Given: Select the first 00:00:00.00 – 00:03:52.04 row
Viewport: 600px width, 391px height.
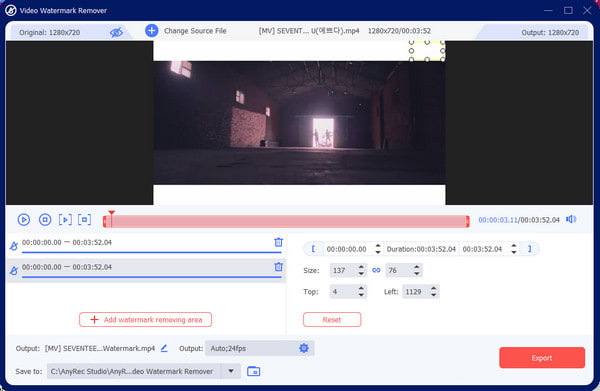Looking at the screenshot, I should click(146, 245).
